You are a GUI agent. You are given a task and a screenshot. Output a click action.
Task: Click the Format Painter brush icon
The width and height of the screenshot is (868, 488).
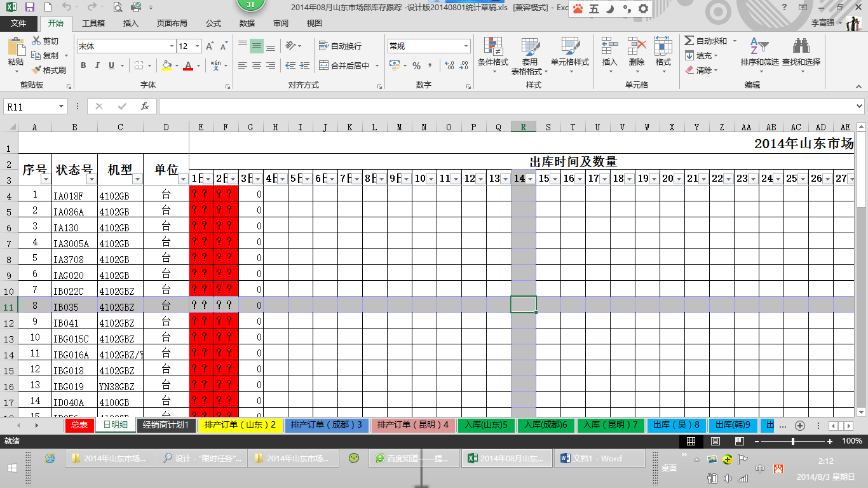pos(37,71)
